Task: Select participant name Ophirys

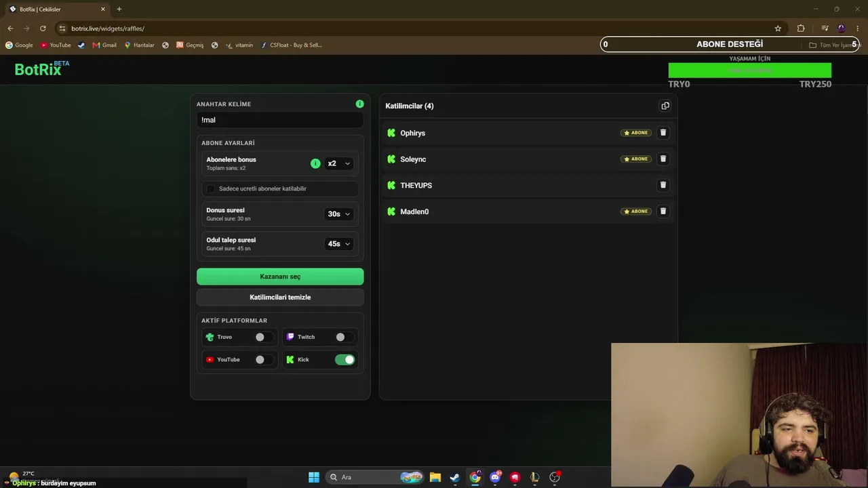Action: [413, 133]
